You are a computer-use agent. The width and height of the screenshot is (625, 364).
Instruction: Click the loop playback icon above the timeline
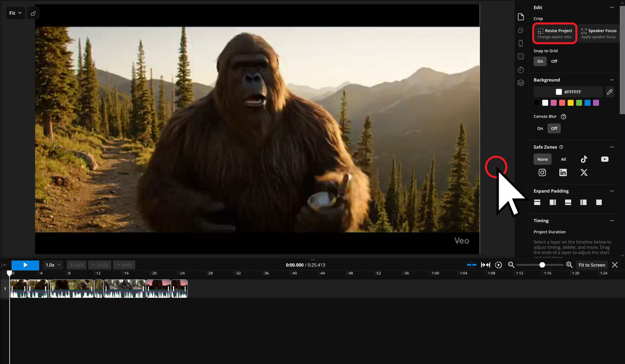(498, 265)
